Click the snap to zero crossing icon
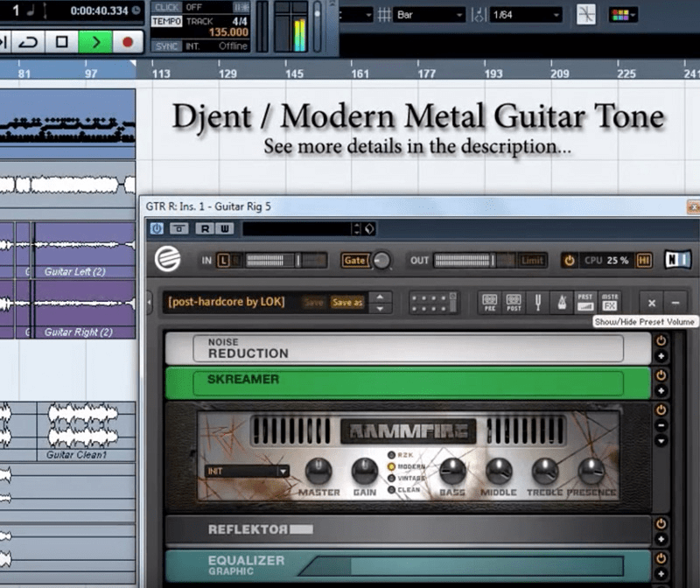 click(585, 15)
